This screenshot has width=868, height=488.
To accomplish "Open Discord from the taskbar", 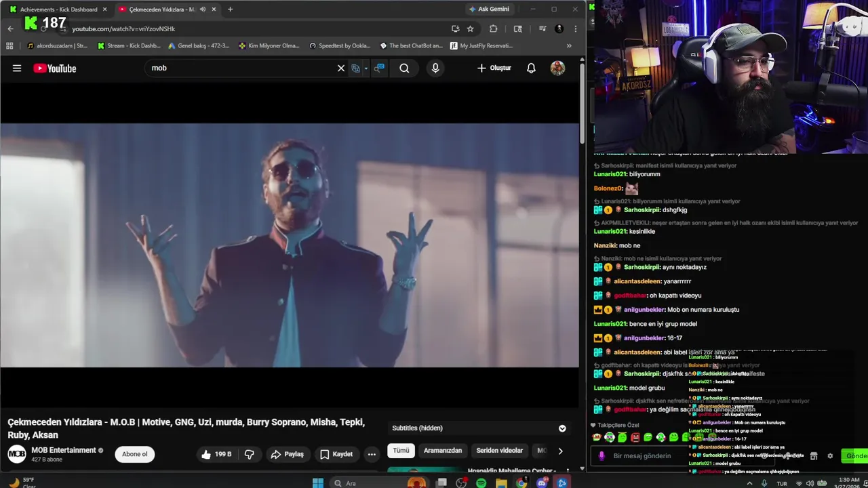I will 542,483.
